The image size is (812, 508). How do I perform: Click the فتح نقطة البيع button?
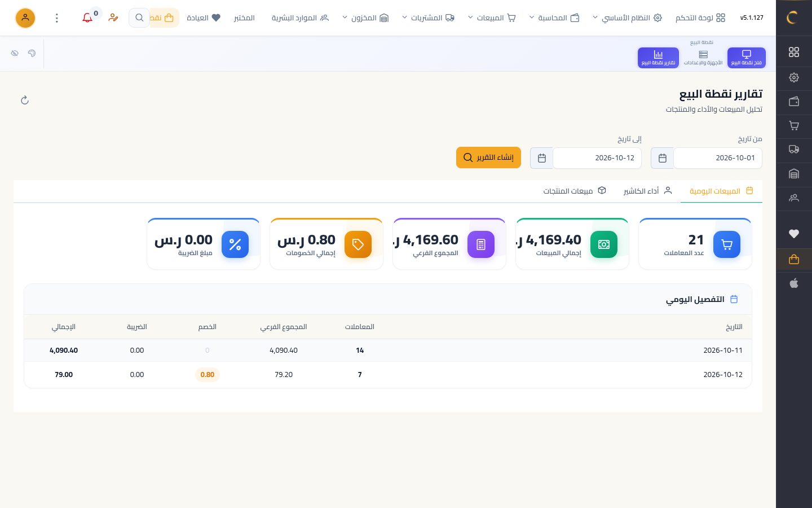(747, 58)
